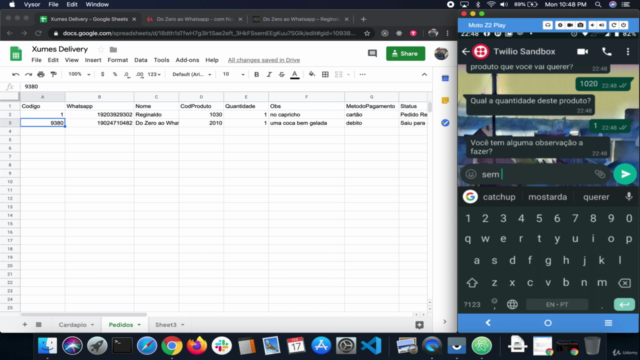
Task: Add a new sheet with plus icon
Action: click(24, 324)
